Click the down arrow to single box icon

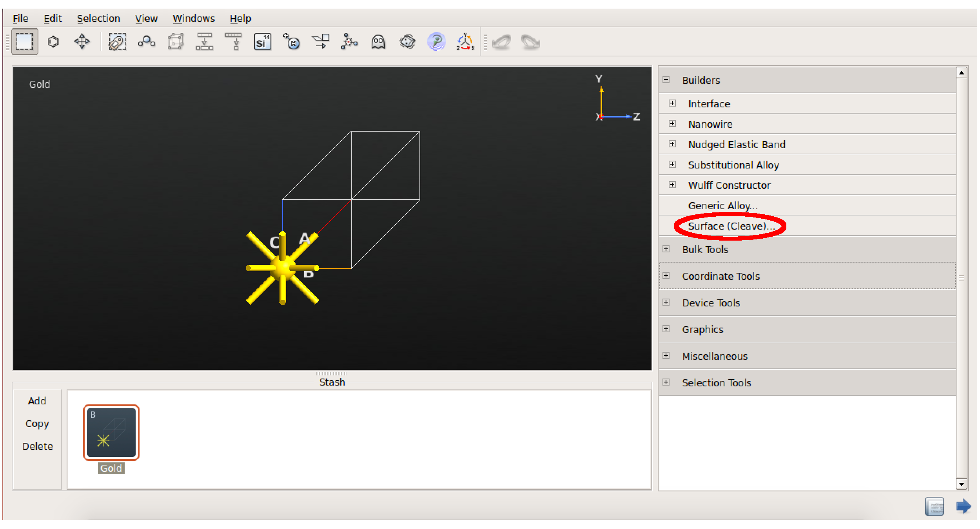234,42
